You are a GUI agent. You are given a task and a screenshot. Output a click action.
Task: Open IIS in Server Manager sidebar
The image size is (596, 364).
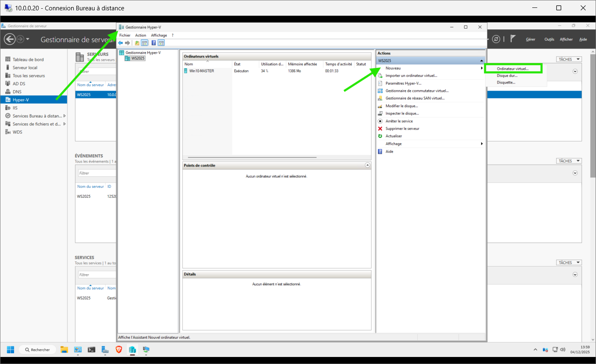15,108
